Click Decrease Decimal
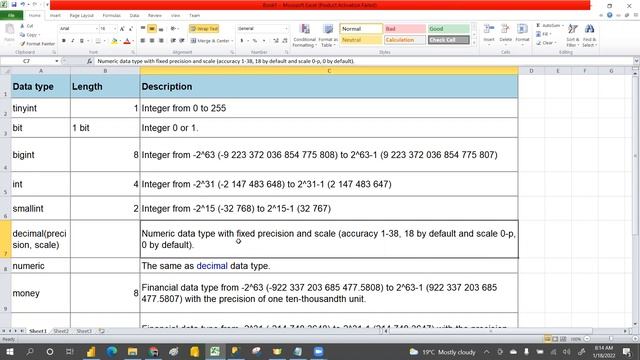 [x=285, y=41]
